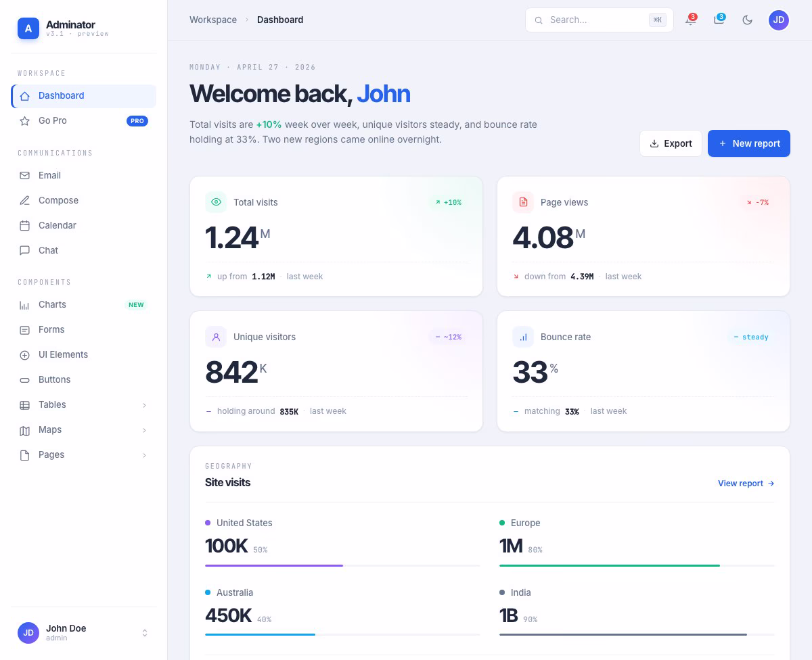The height and width of the screenshot is (660, 812).
Task: Click the New report button
Action: point(748,143)
